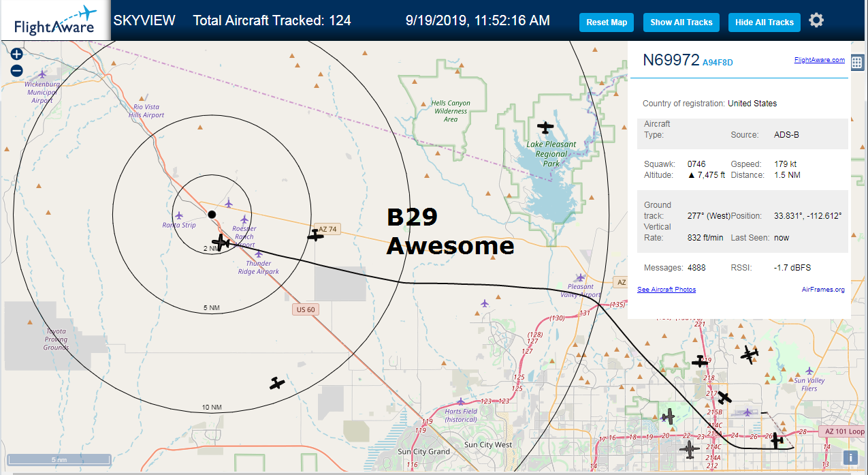
Task: Open the FlightAware.com link
Action: pyautogui.click(x=819, y=60)
